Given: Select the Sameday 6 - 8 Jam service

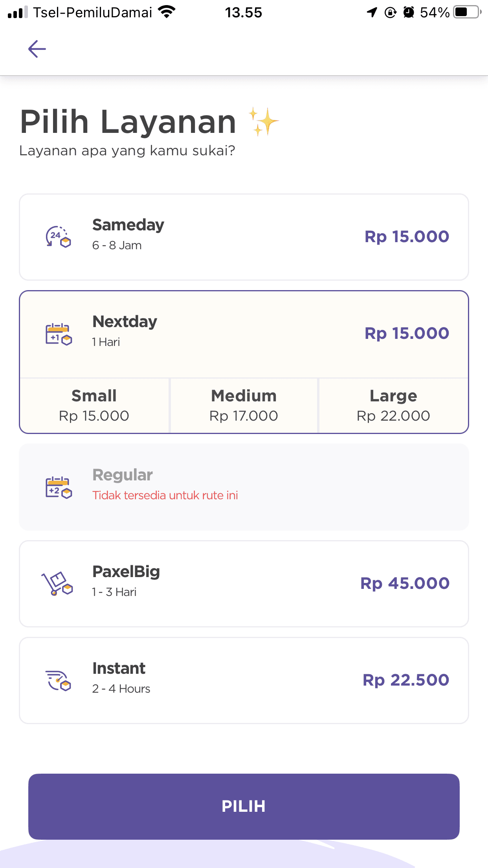Looking at the screenshot, I should coord(244,237).
